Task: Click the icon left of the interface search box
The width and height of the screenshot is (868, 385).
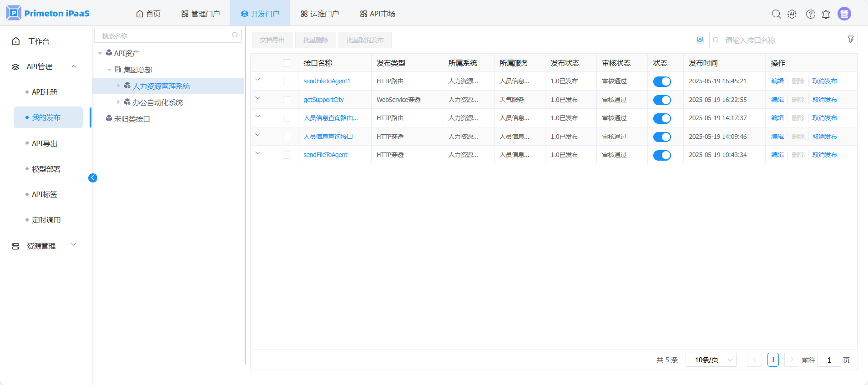Action: [700, 40]
